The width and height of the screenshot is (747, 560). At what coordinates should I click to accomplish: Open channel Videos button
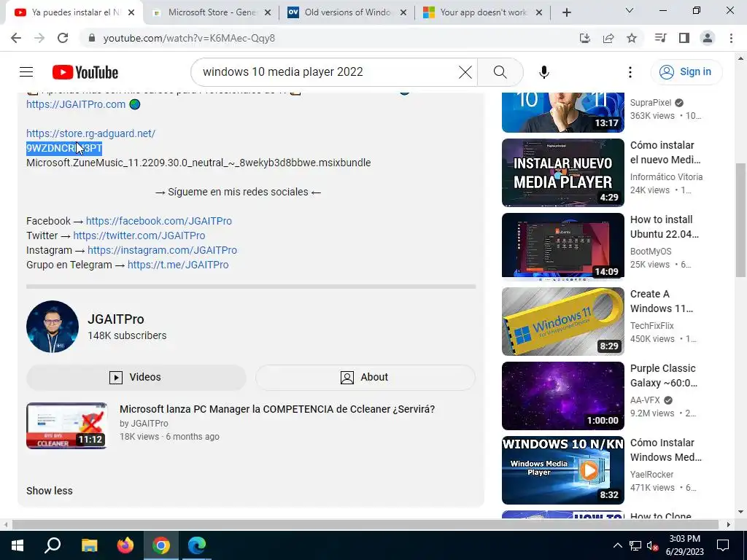136,377
